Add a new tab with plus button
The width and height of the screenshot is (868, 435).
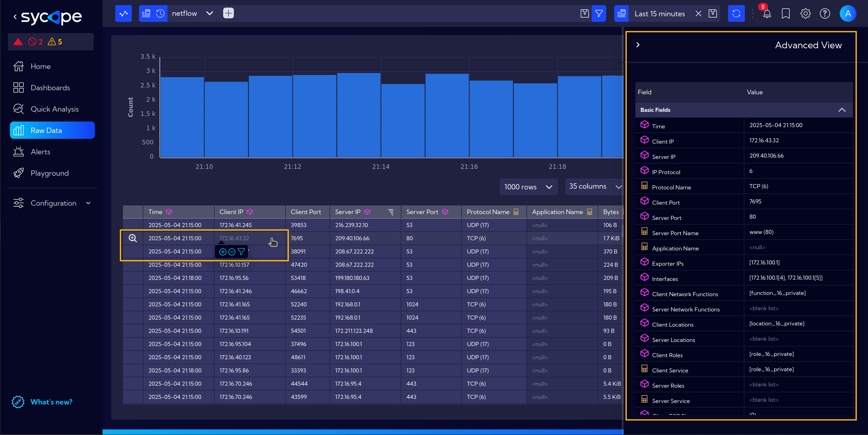point(228,13)
